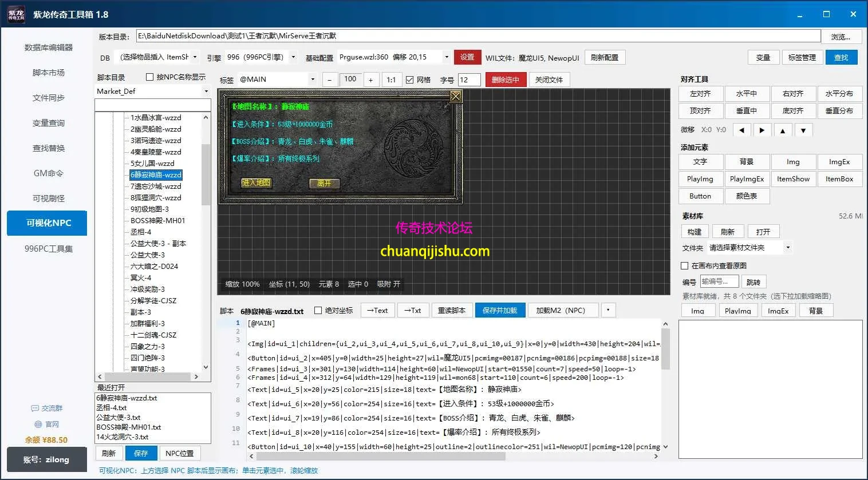Open the 交流群 chat group link
868x480 pixels.
click(x=47, y=408)
